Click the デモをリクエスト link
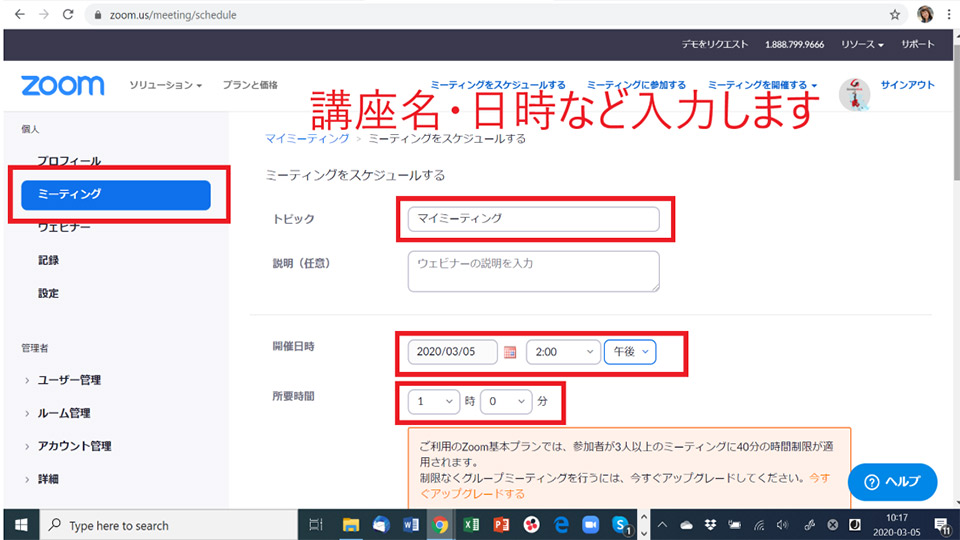 pyautogui.click(x=714, y=44)
